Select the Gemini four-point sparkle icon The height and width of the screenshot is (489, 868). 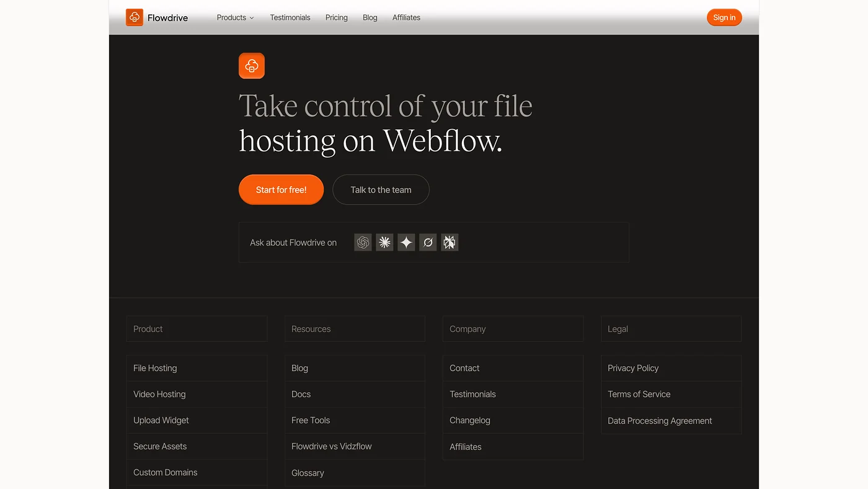click(x=407, y=243)
